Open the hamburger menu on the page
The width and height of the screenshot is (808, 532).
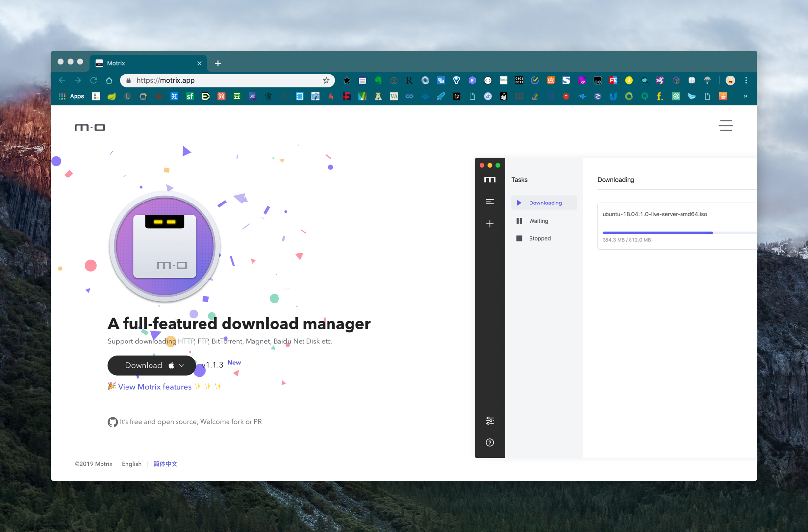(726, 126)
